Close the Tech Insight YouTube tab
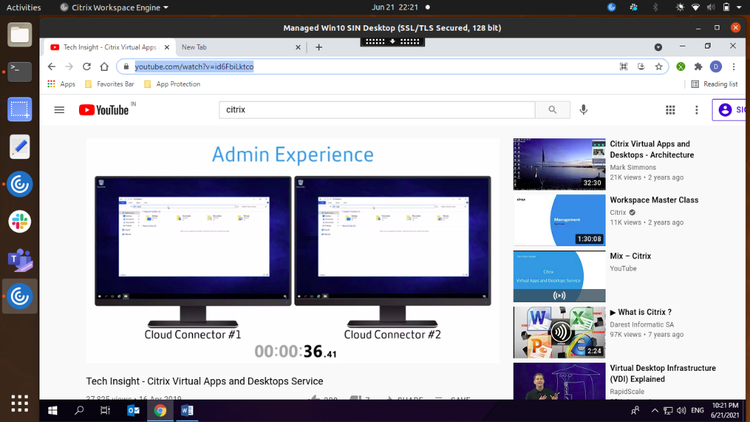This screenshot has width=750, height=422. 166,47
